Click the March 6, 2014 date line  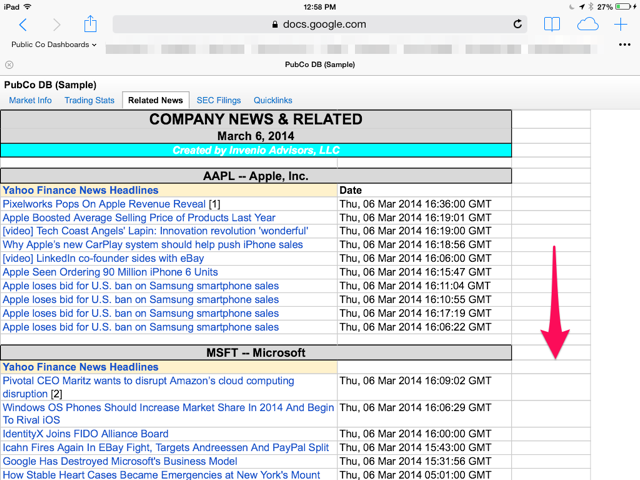coord(256,136)
